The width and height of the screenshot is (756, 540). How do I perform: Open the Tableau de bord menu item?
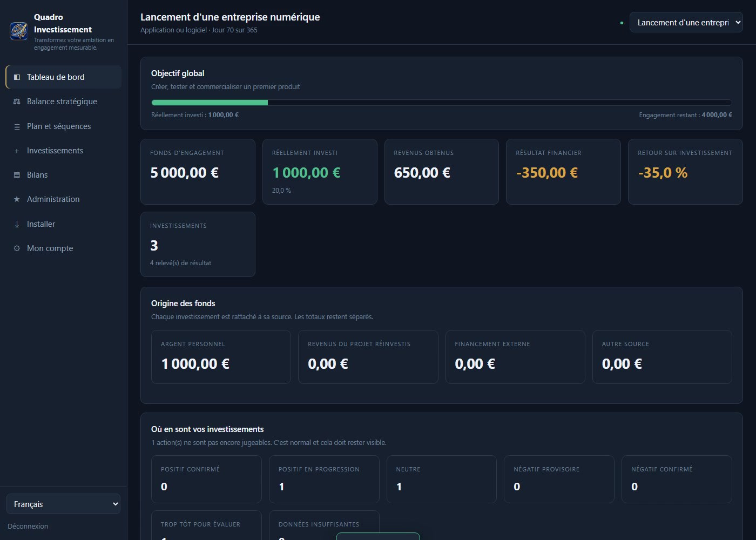[64, 77]
